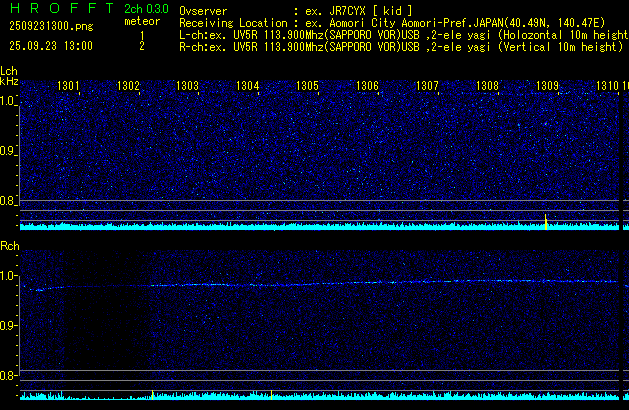This screenshot has height=410, width=629.
Task: Click the 1307 time marker
Action: (427, 86)
